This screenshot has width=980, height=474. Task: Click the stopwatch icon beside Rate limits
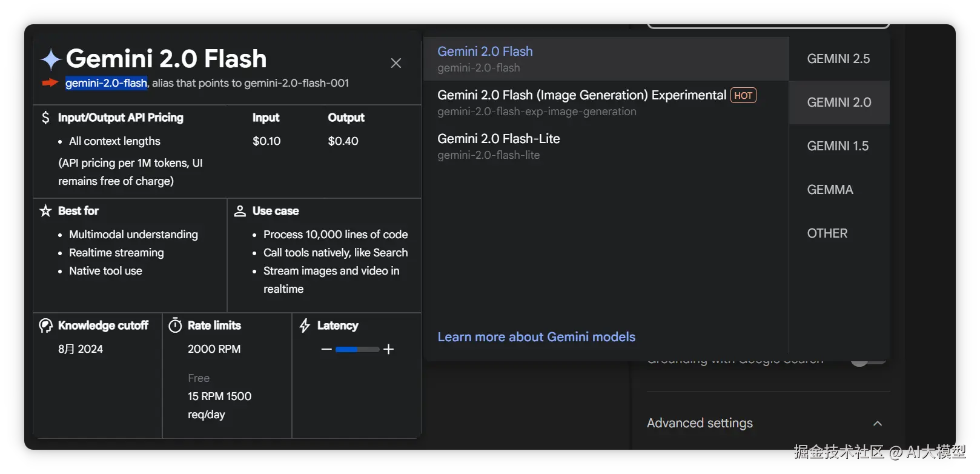click(175, 325)
